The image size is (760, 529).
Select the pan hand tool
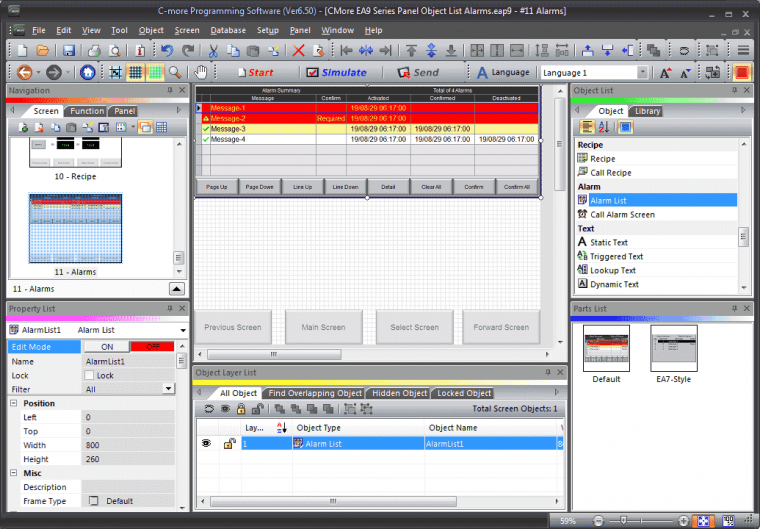coord(200,72)
